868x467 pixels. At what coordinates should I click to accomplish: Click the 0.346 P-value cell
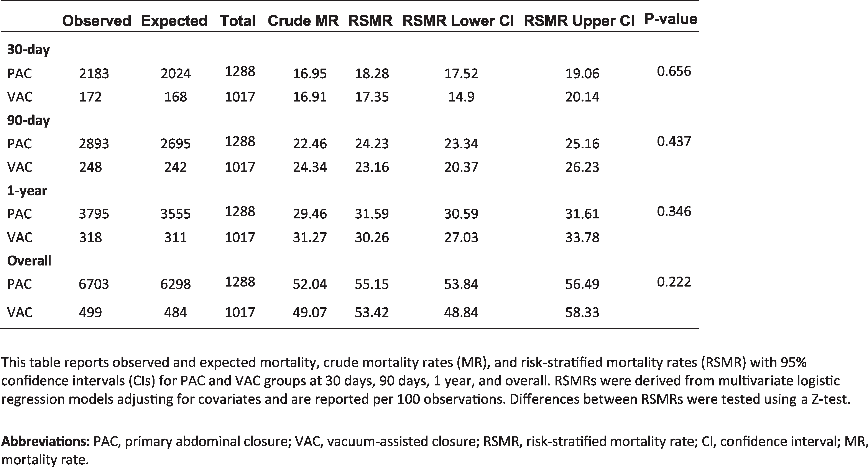click(674, 211)
